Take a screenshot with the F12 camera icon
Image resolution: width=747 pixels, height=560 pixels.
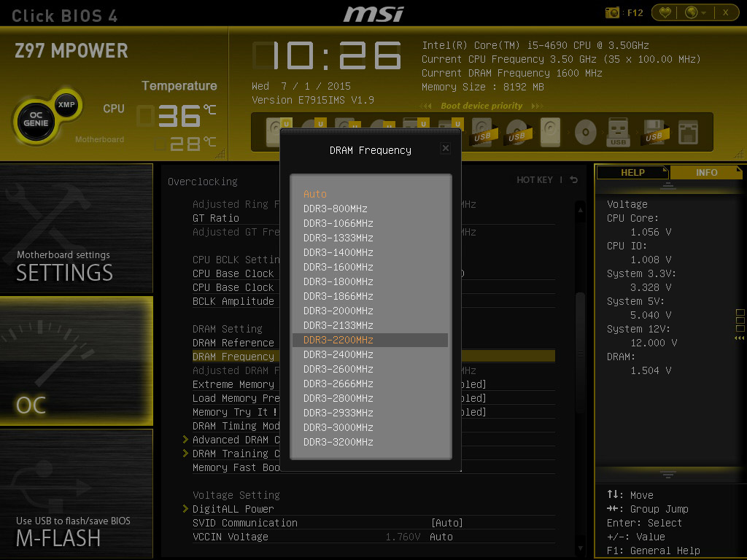612,12
